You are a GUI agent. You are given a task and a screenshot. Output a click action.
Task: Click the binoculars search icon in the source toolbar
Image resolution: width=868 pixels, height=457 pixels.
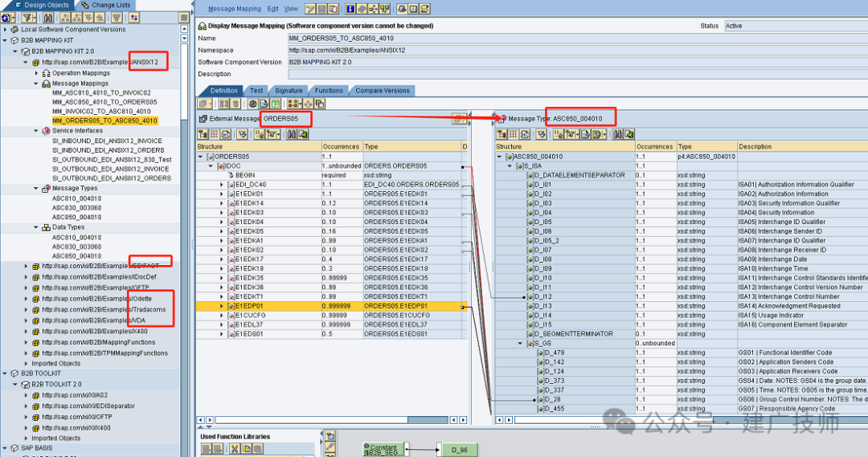click(291, 134)
